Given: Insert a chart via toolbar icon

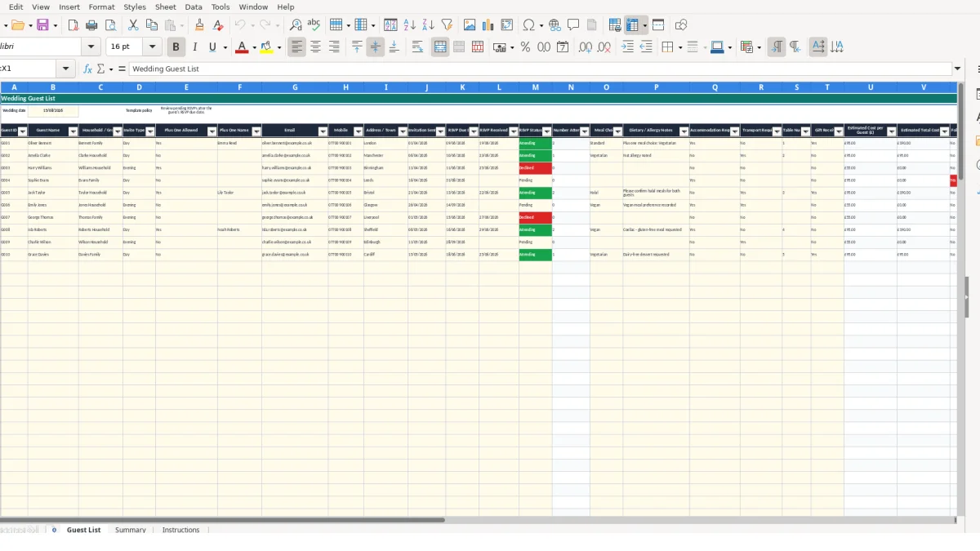Looking at the screenshot, I should point(488,25).
